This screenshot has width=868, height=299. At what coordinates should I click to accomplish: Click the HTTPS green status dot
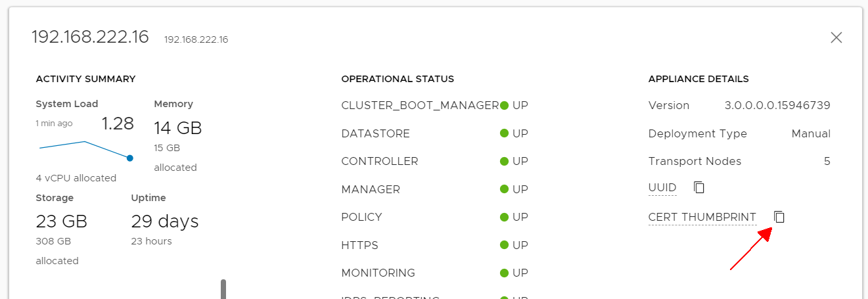click(x=505, y=245)
